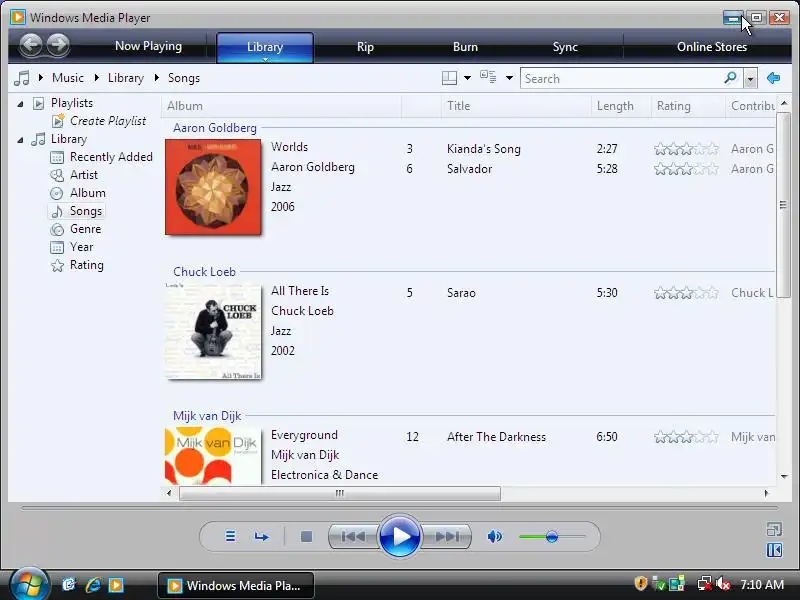Open the layout options dropdown arrow
Viewport: 800px width, 600px height.
[467, 78]
